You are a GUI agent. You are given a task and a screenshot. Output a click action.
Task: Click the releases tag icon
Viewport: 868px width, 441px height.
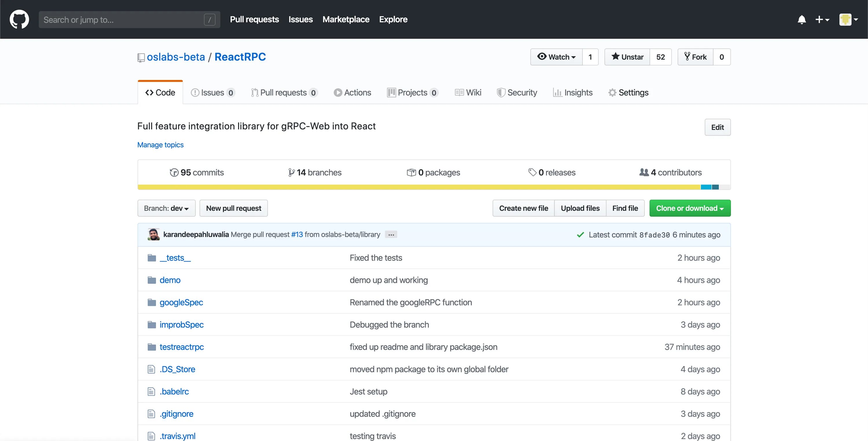tap(532, 172)
